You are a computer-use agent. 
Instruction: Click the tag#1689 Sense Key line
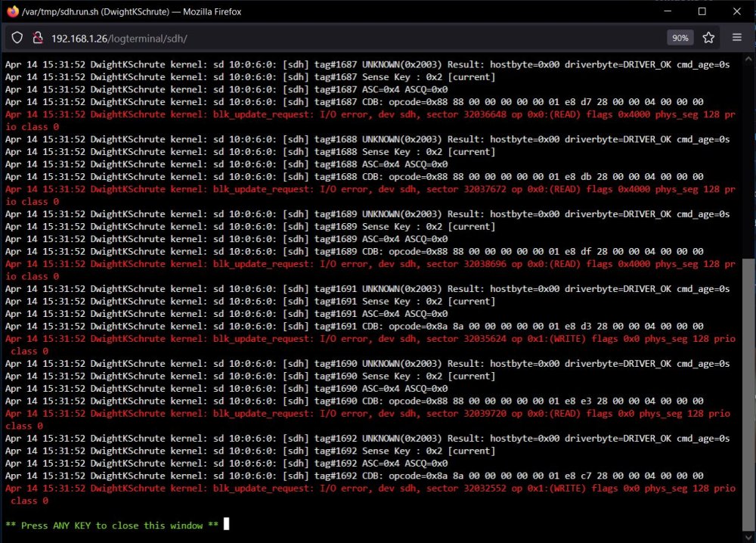click(250, 227)
